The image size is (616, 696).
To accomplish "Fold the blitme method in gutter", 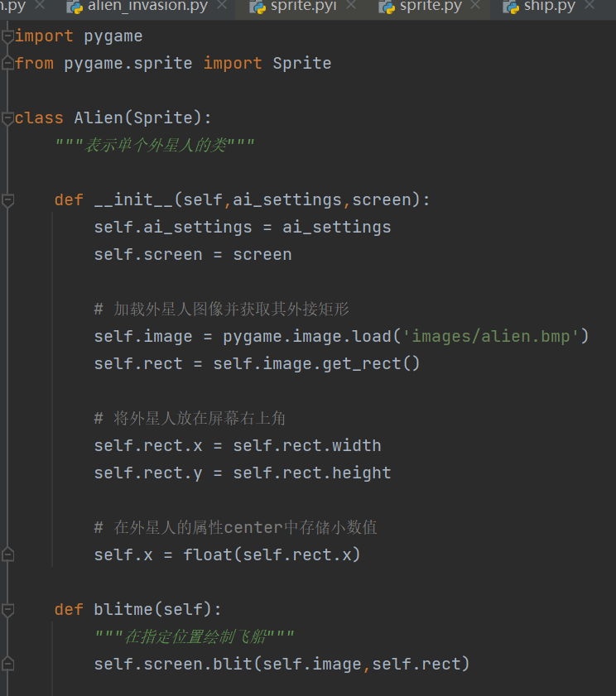I will tap(7, 609).
